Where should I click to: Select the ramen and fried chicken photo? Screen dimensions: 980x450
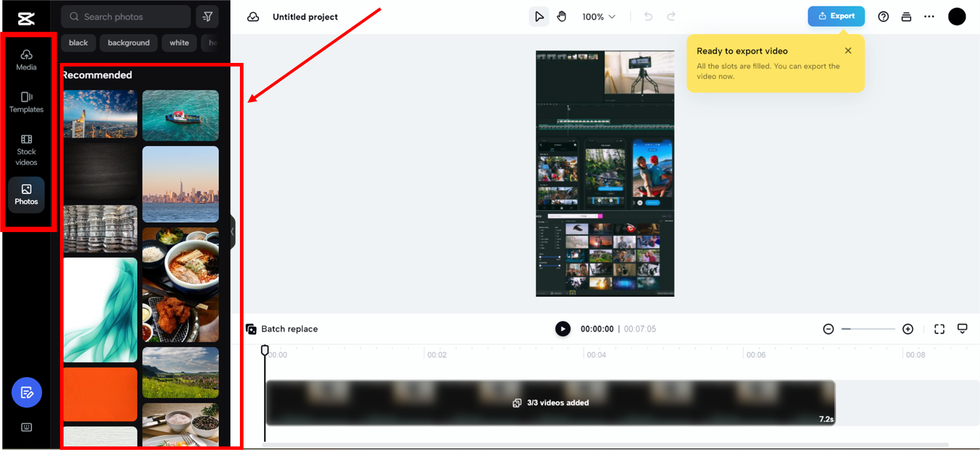click(181, 285)
